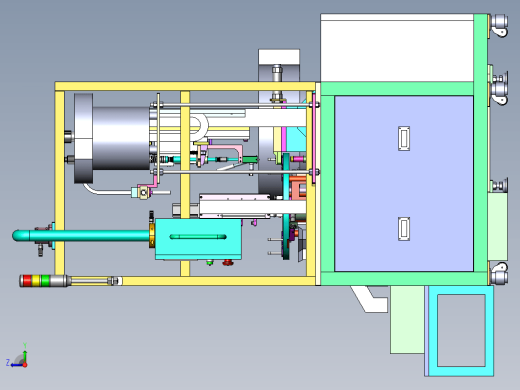
Task: Select the long cyan pipe on the left
Action: tap(81, 235)
